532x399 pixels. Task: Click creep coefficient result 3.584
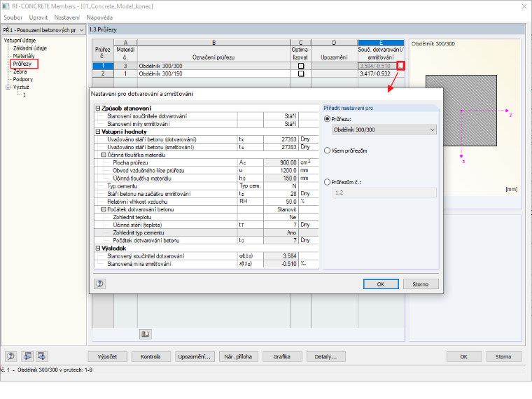[x=281, y=256]
